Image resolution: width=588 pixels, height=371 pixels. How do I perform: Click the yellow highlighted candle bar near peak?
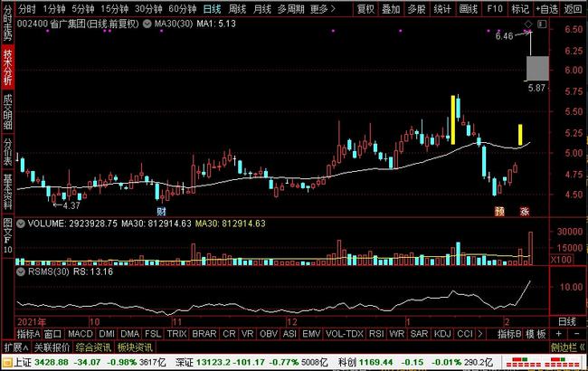point(452,119)
